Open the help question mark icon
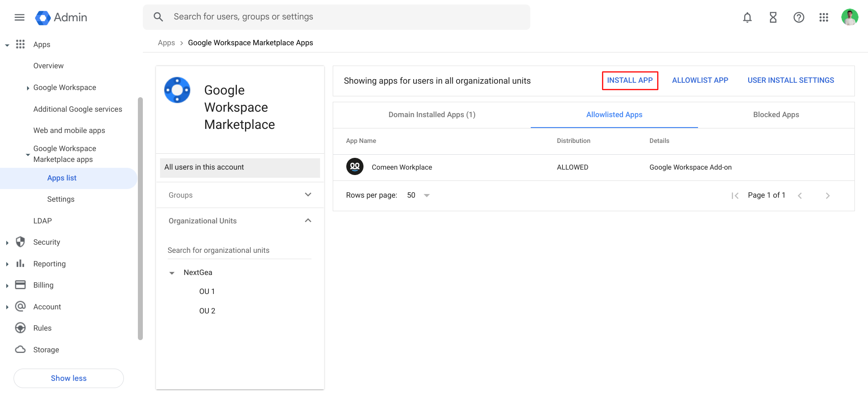Screen dimensions: 868x398 (x=799, y=17)
